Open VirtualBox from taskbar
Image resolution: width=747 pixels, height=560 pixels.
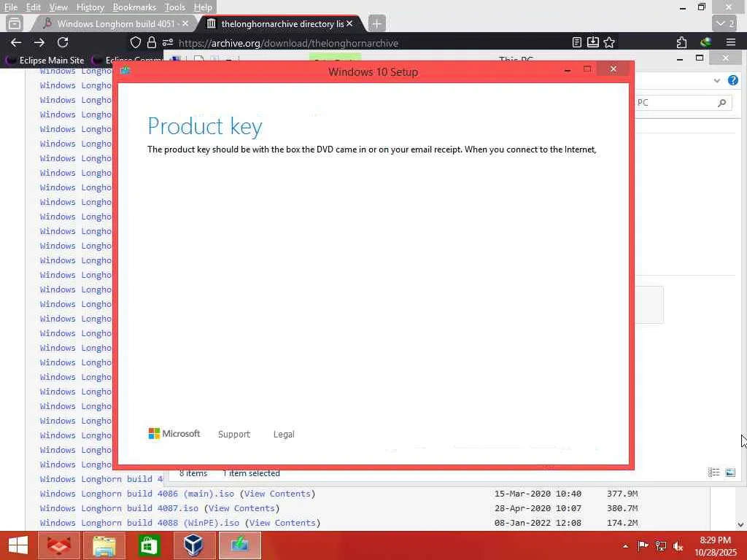194,545
